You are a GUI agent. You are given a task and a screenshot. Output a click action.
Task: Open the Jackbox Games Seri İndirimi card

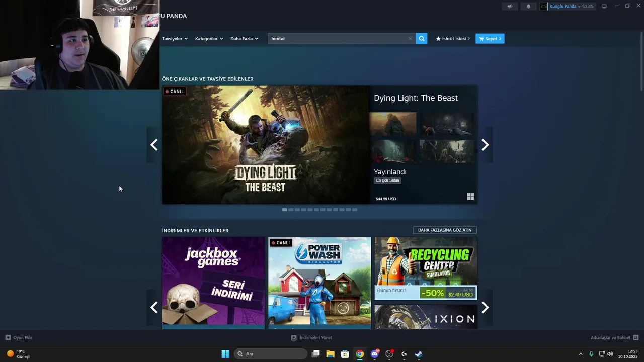[213, 283]
